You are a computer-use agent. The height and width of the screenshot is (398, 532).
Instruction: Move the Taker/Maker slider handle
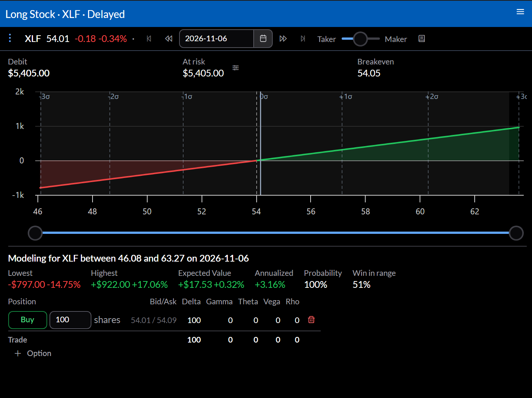coord(360,39)
